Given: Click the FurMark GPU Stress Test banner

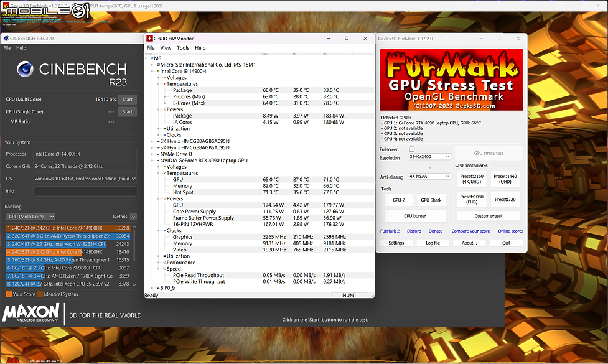Looking at the screenshot, I should (x=451, y=80).
